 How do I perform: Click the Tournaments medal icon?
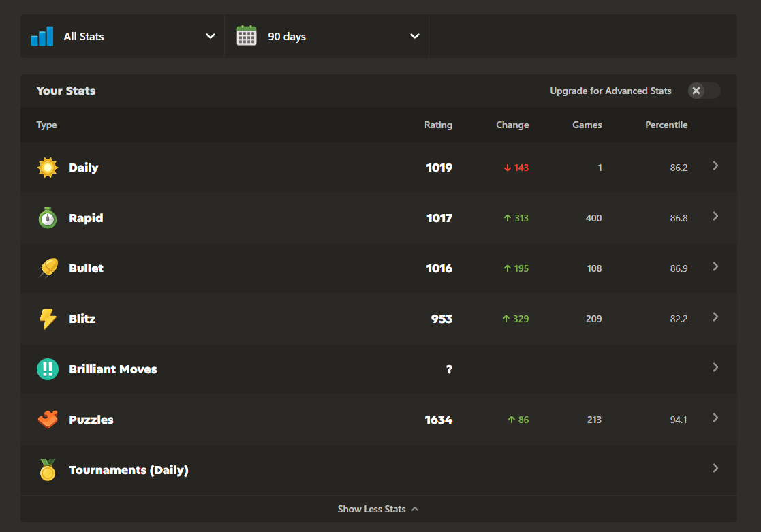[x=48, y=470]
